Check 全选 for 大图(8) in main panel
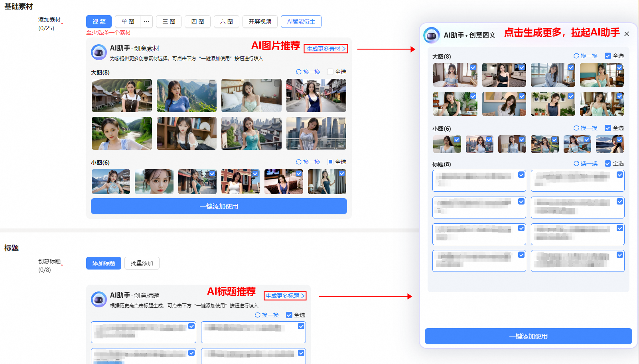 click(x=330, y=72)
